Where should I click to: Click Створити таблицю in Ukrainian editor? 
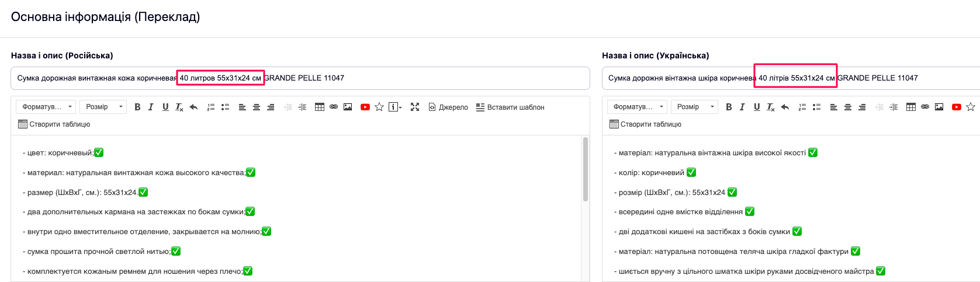646,124
